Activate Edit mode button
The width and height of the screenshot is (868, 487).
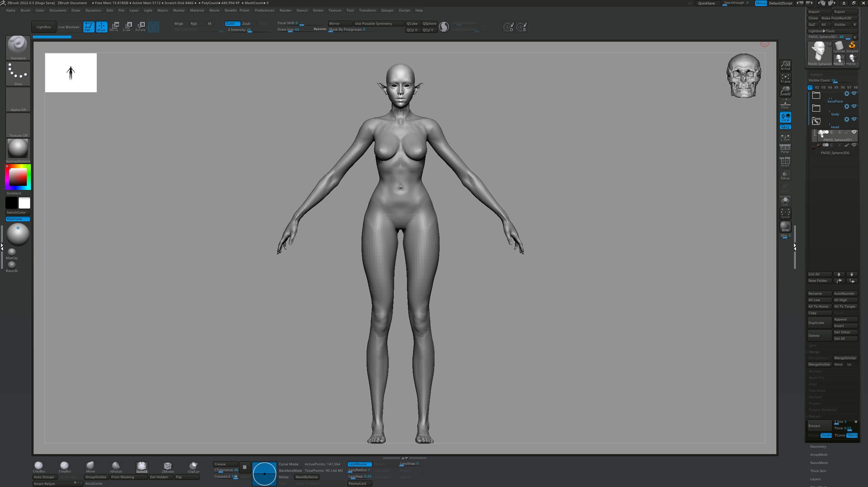(89, 27)
